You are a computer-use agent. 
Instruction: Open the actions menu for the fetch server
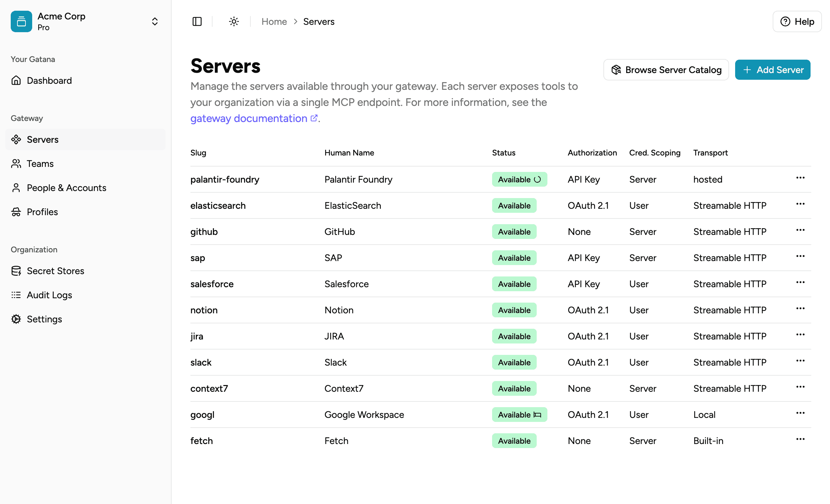coord(800,439)
